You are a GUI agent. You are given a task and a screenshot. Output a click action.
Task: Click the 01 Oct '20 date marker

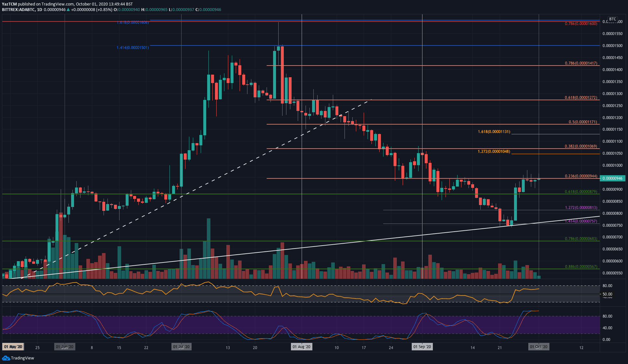pos(539,347)
